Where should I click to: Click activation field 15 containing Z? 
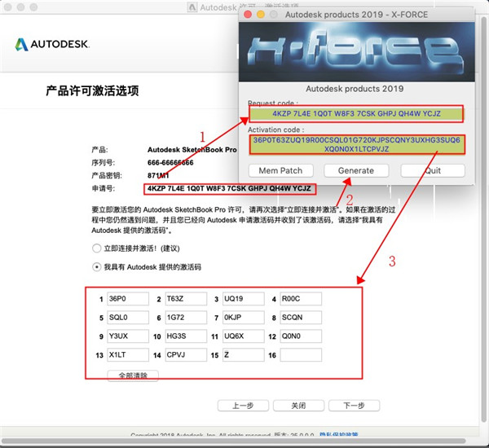point(244,355)
